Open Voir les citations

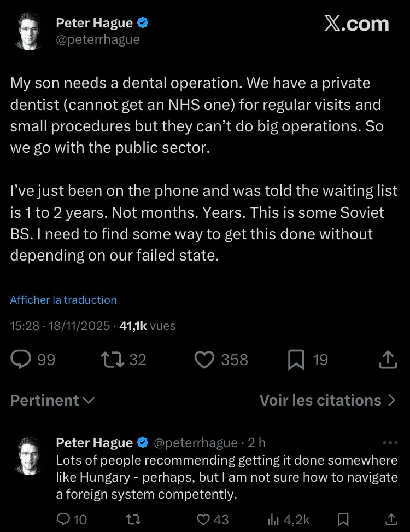point(327,400)
